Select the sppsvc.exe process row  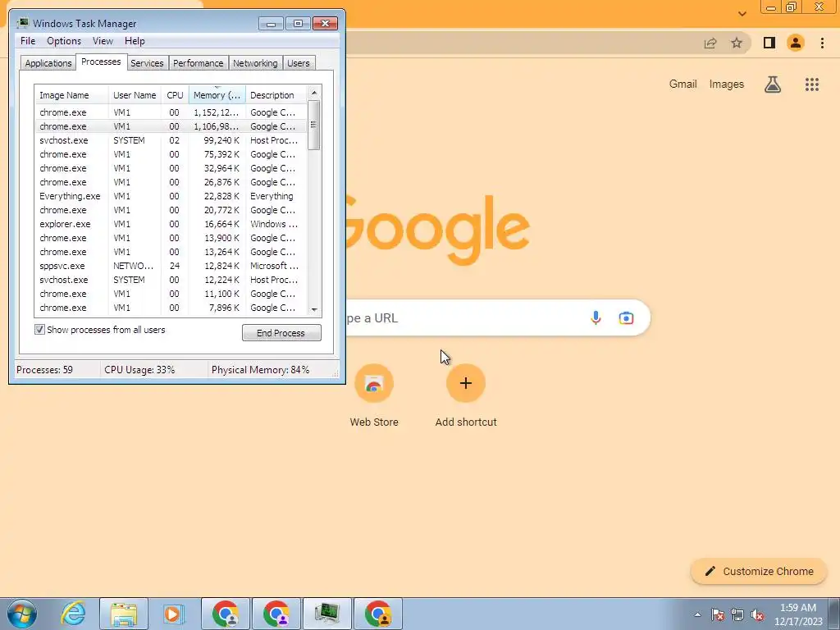tap(171, 266)
